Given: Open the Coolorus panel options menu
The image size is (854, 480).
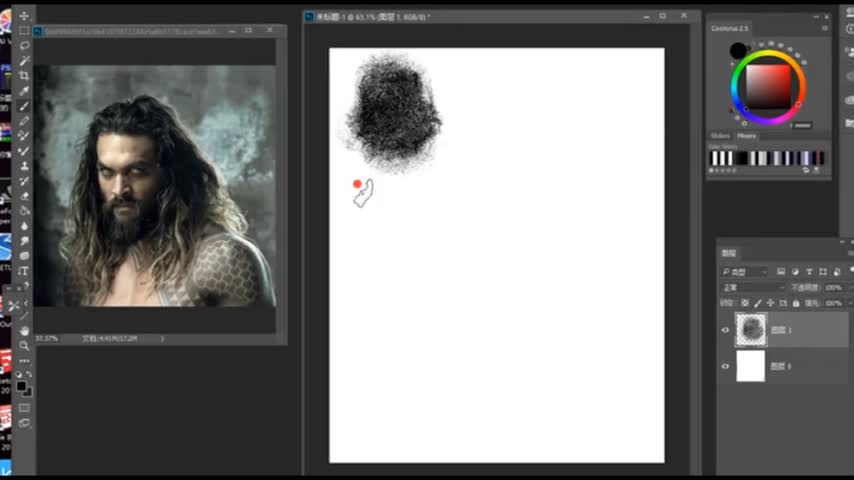Looking at the screenshot, I should point(825,28).
